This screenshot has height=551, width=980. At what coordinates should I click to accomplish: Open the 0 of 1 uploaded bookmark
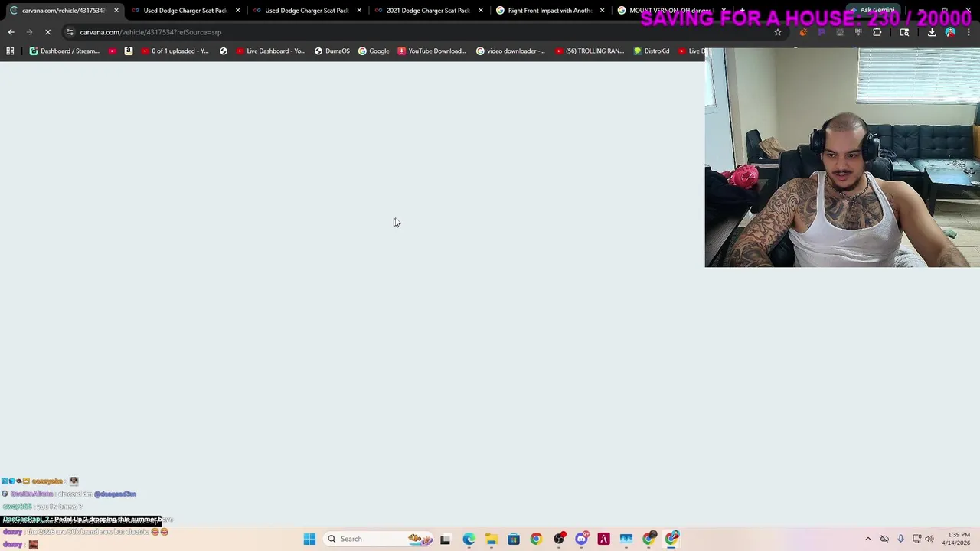pos(175,51)
